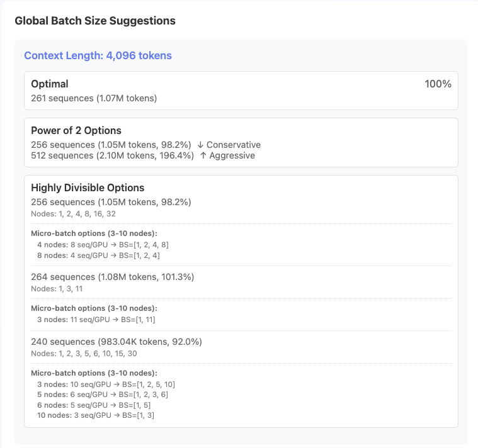
Task: Click the 100% value in the Optimal card
Action: pos(438,84)
